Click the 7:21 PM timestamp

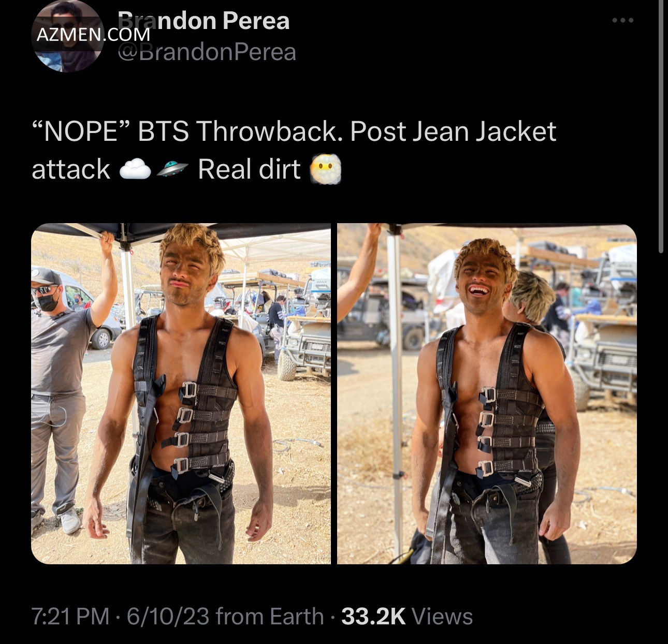pos(70,616)
